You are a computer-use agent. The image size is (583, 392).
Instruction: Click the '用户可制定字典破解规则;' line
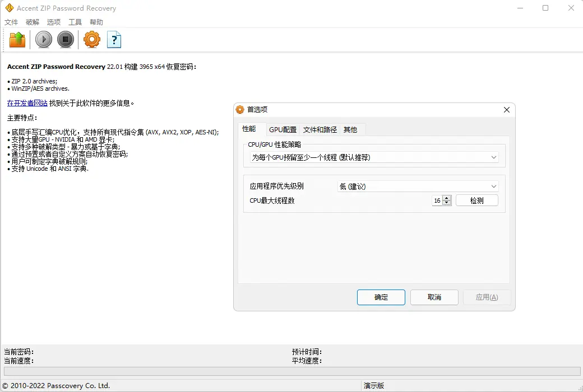coord(48,161)
